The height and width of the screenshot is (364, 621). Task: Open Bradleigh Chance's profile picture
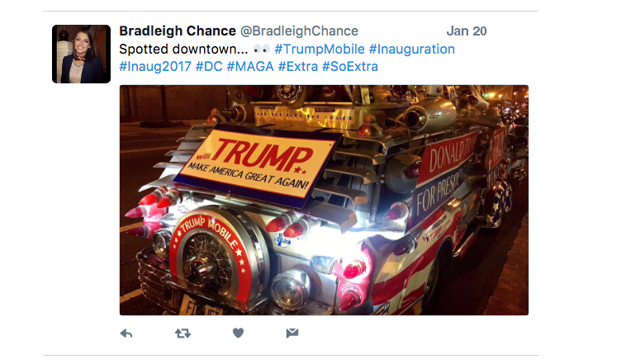81,54
